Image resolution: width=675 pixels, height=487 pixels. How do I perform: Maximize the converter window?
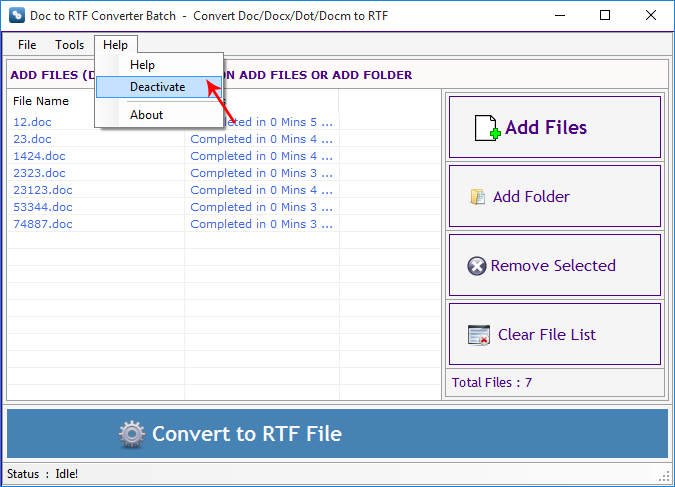(x=605, y=16)
